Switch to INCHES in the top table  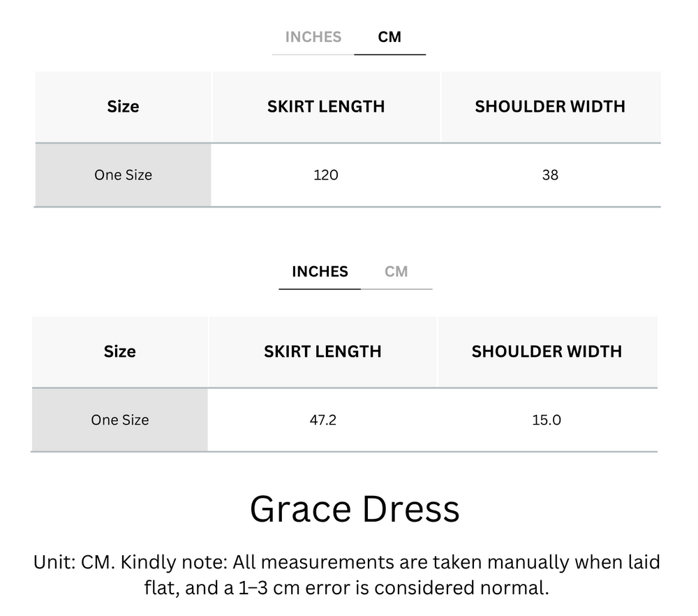[x=312, y=37]
